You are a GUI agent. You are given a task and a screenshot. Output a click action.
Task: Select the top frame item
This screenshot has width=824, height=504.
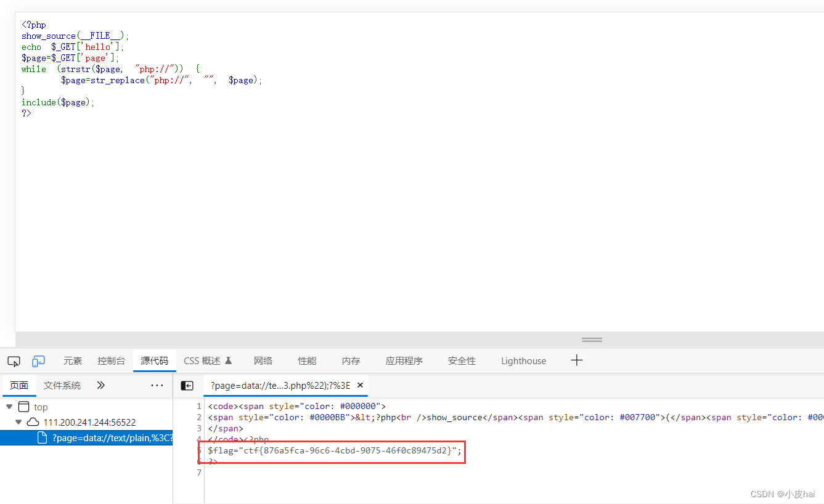(41, 407)
